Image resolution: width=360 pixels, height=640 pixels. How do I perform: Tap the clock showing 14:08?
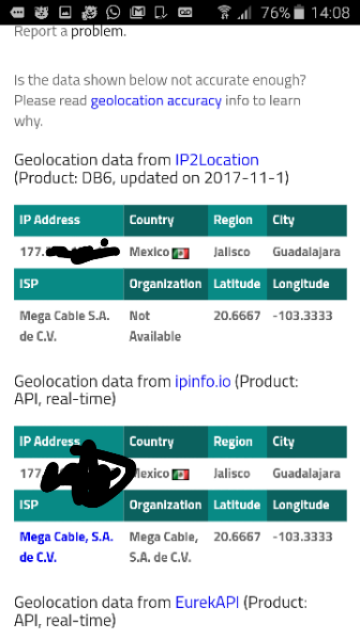[330, 13]
